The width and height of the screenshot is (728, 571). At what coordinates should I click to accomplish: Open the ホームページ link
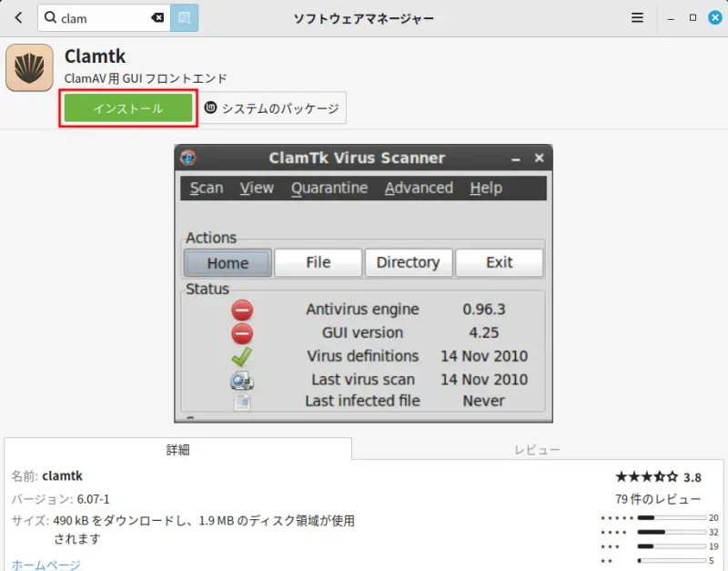pos(46,565)
